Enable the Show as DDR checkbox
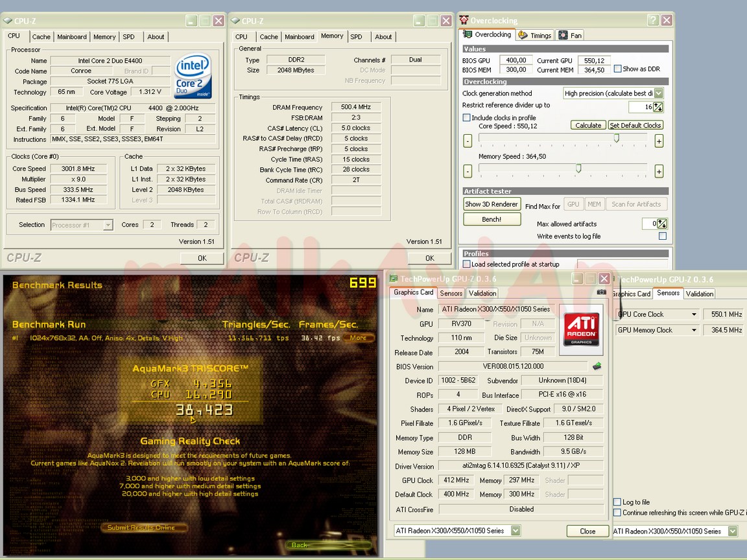747x560 pixels. (618, 69)
